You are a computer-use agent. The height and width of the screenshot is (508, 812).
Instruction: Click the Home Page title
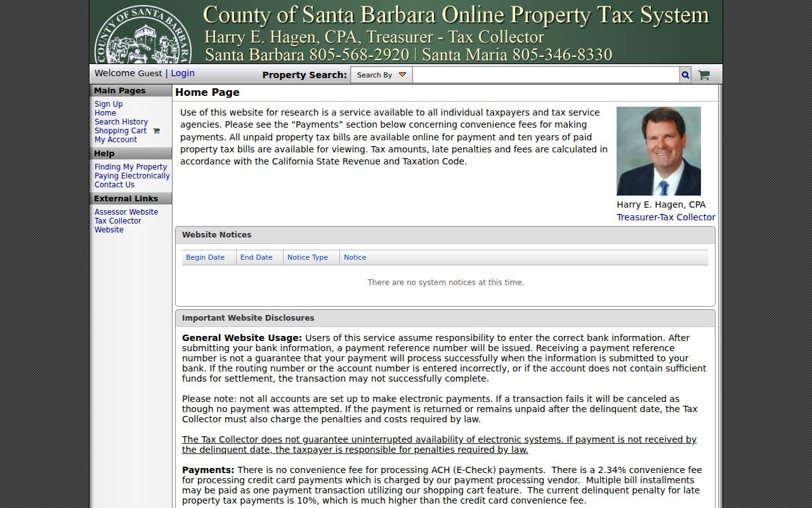tap(207, 93)
